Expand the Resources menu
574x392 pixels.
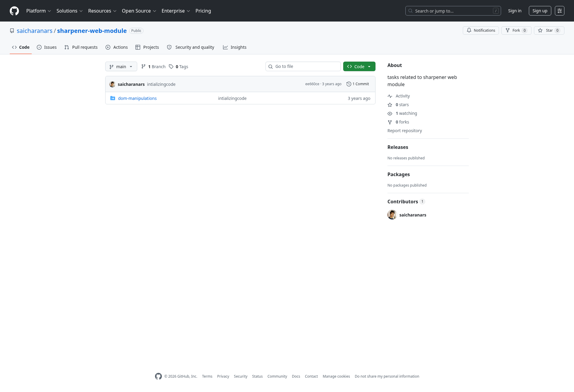click(x=102, y=11)
